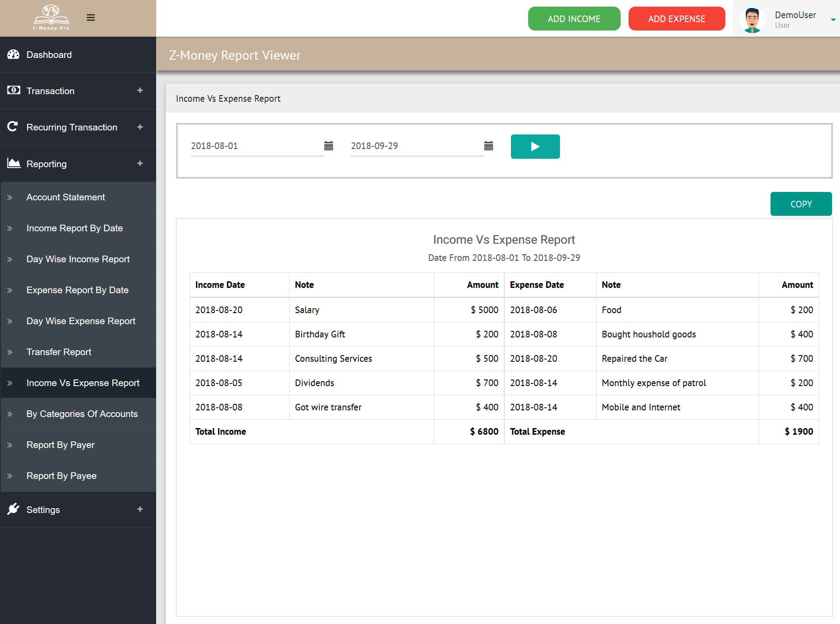
Task: Open By Categories Of Accounts report
Action: coord(78,414)
